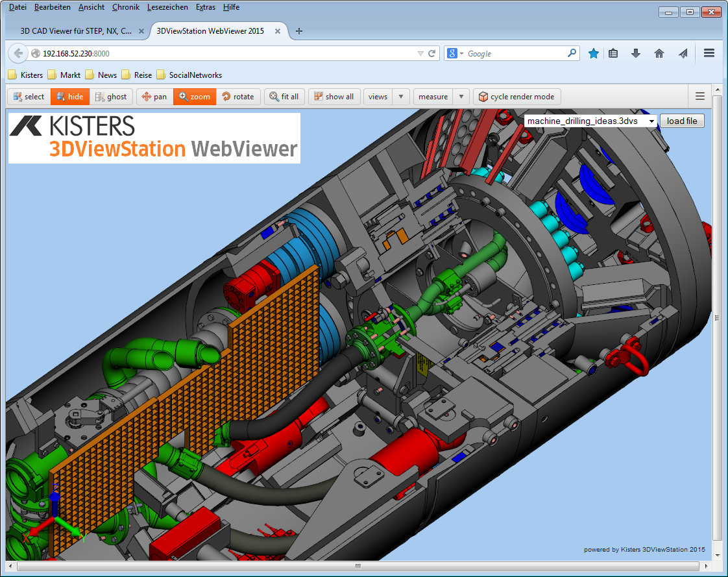Click the fit all button

tap(284, 97)
